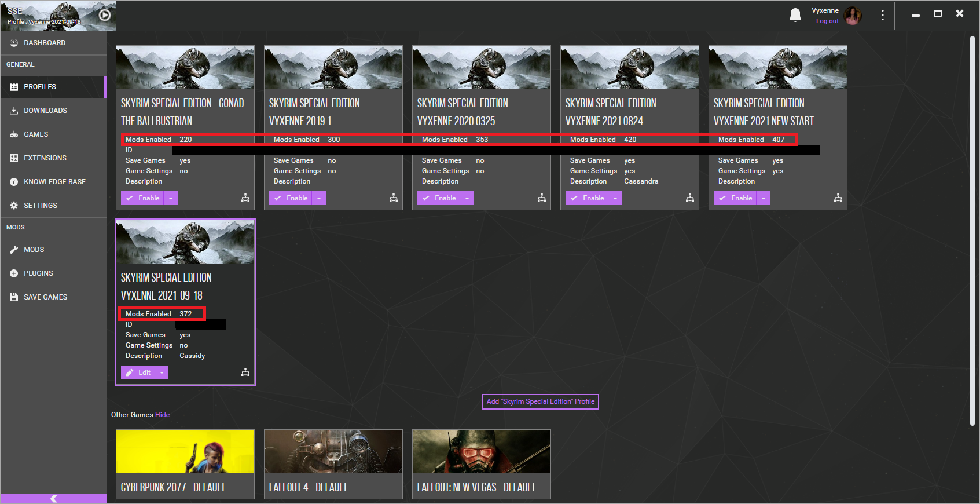Open the Knowledge Base page
Image resolution: width=980 pixels, height=504 pixels.
[53, 182]
